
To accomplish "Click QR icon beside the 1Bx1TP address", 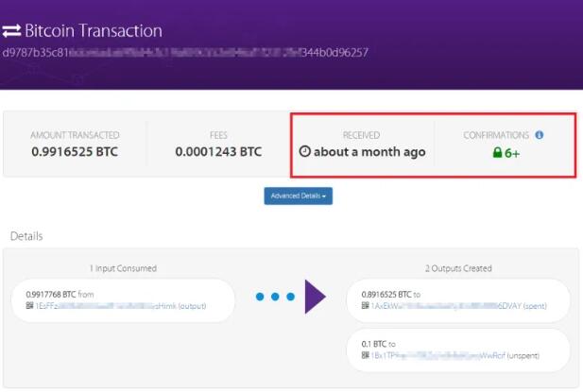I will click(x=365, y=355).
